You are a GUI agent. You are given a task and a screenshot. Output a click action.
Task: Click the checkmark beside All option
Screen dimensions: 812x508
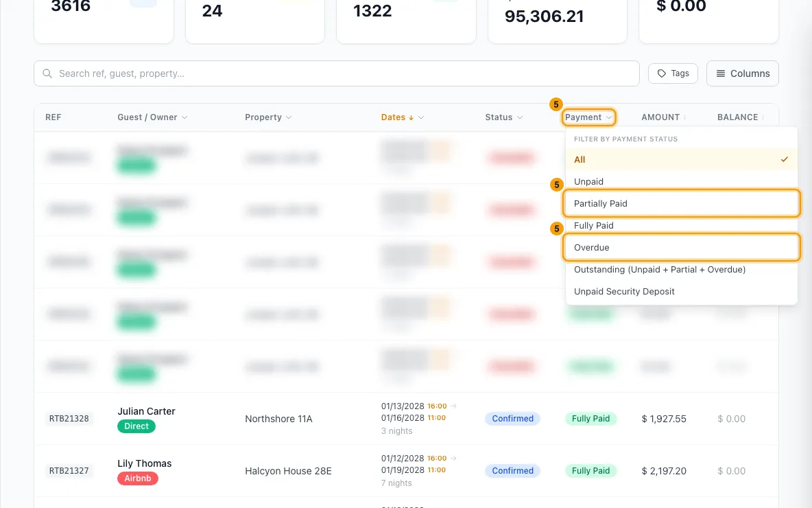tap(785, 160)
